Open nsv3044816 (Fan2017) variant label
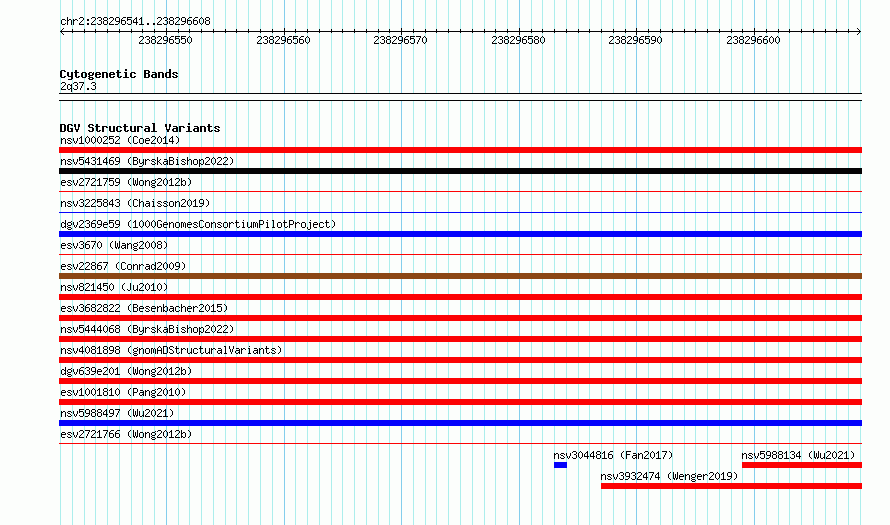This screenshot has height=525, width=890. [613, 455]
